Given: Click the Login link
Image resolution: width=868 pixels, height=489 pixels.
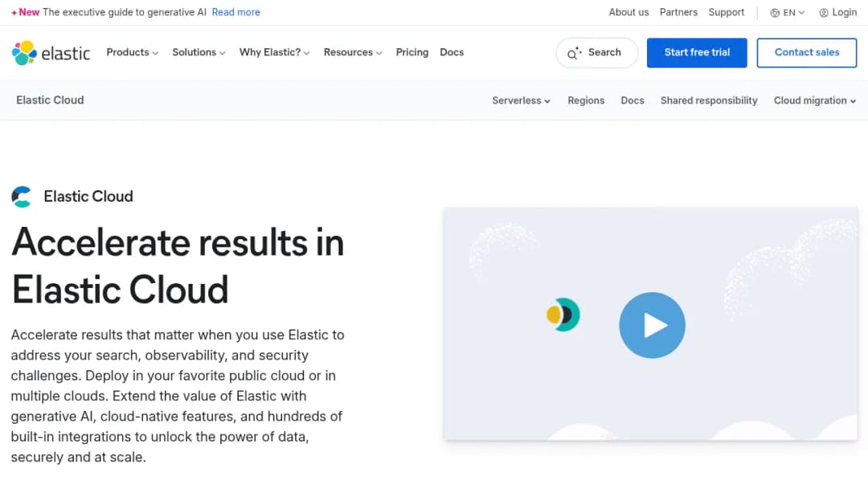Looking at the screenshot, I should coord(838,13).
